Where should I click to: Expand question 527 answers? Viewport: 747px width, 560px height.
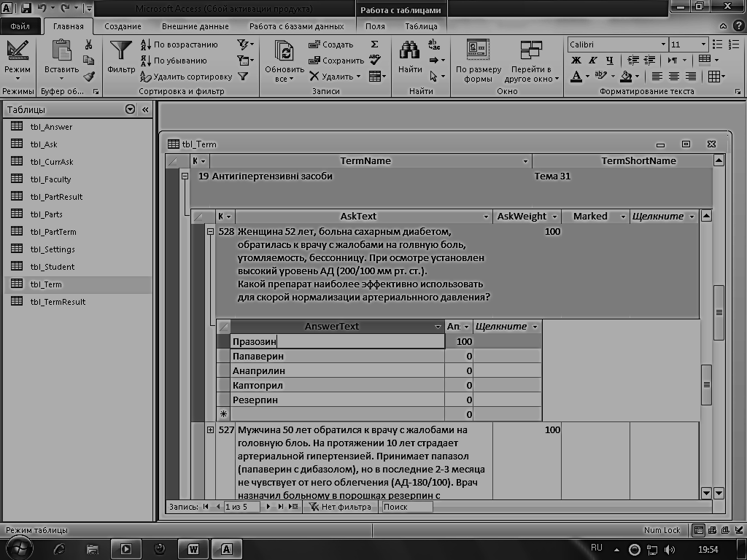click(210, 429)
